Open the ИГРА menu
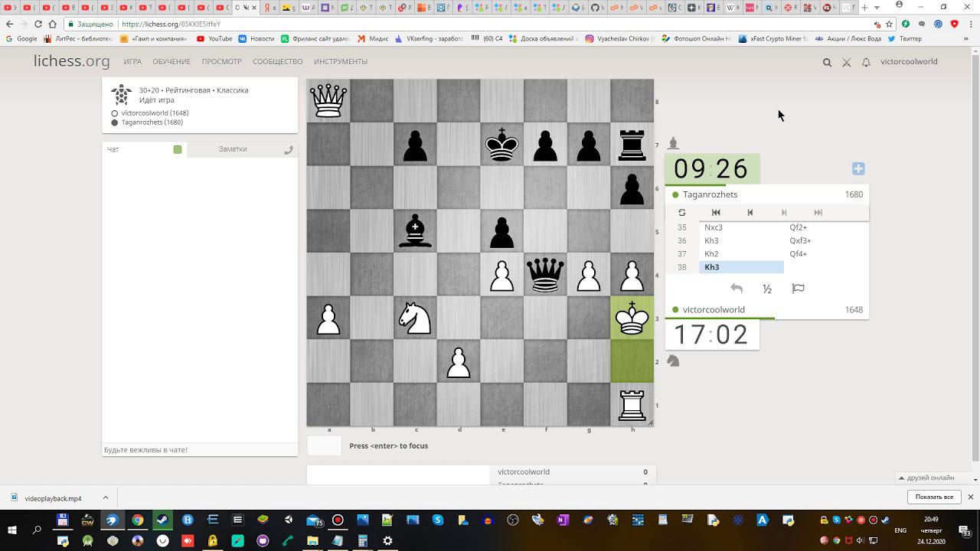Image resolution: width=980 pixels, height=551 pixels. pos(132,62)
